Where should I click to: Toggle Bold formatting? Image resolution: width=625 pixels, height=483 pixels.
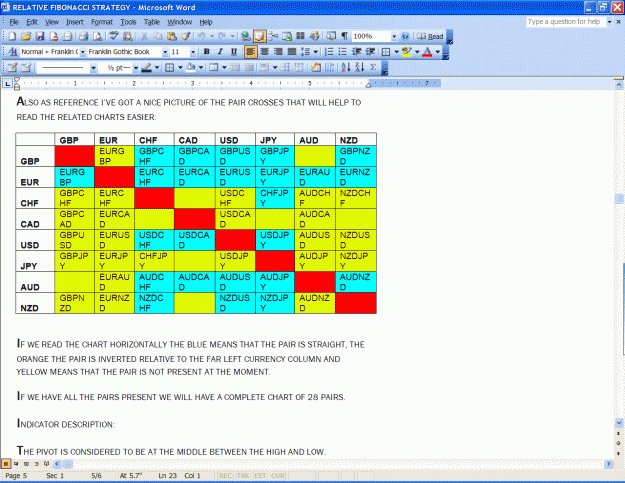pyautogui.click(x=206, y=52)
